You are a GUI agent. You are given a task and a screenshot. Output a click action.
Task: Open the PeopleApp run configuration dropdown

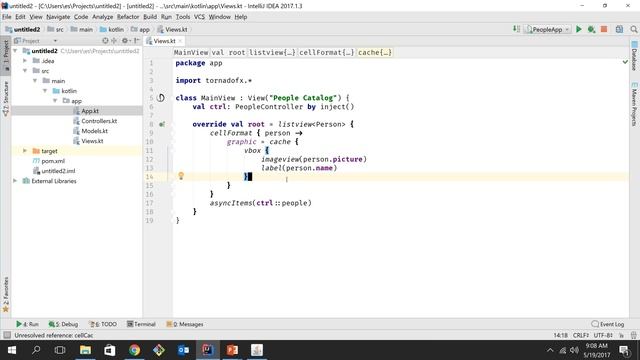point(548,29)
